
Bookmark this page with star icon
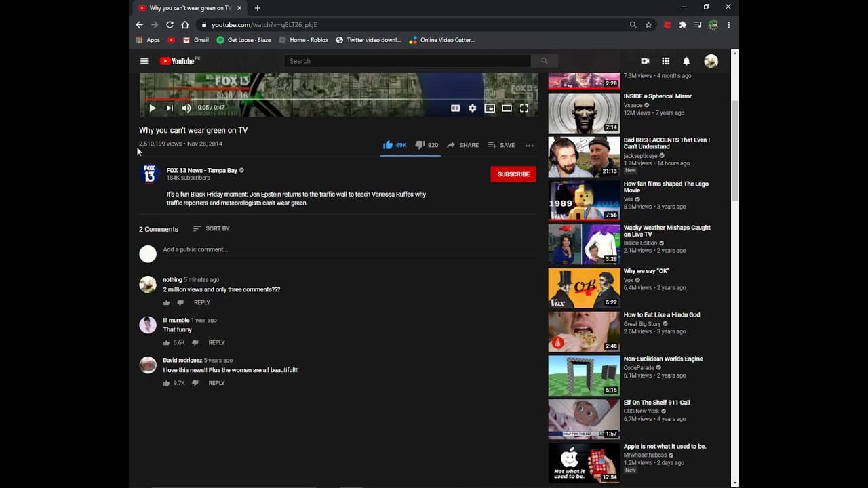(648, 24)
